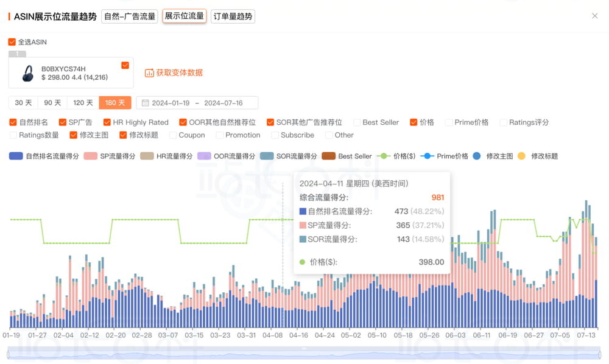Click the 获取变体数据 link
The height and width of the screenshot is (364, 609).
pyautogui.click(x=179, y=73)
